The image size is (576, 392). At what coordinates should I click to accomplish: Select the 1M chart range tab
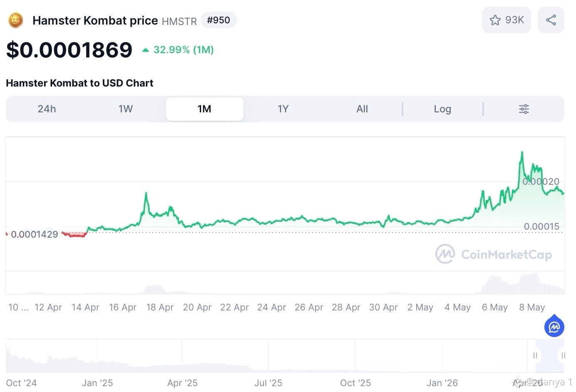coord(204,109)
